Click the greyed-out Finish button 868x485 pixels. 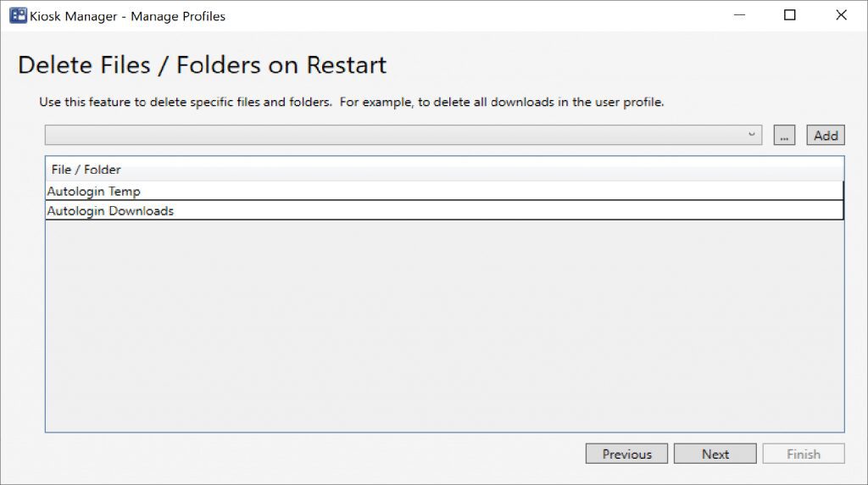(x=803, y=454)
